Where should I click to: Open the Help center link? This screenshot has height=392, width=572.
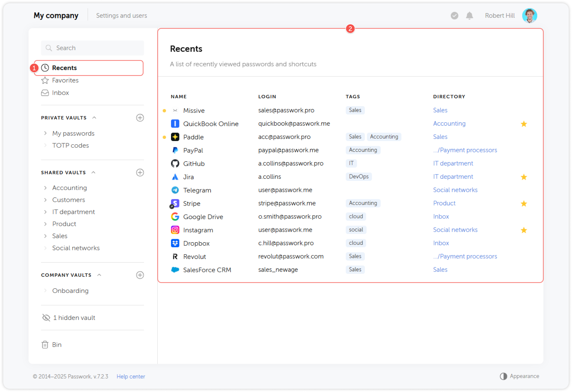[131, 376]
